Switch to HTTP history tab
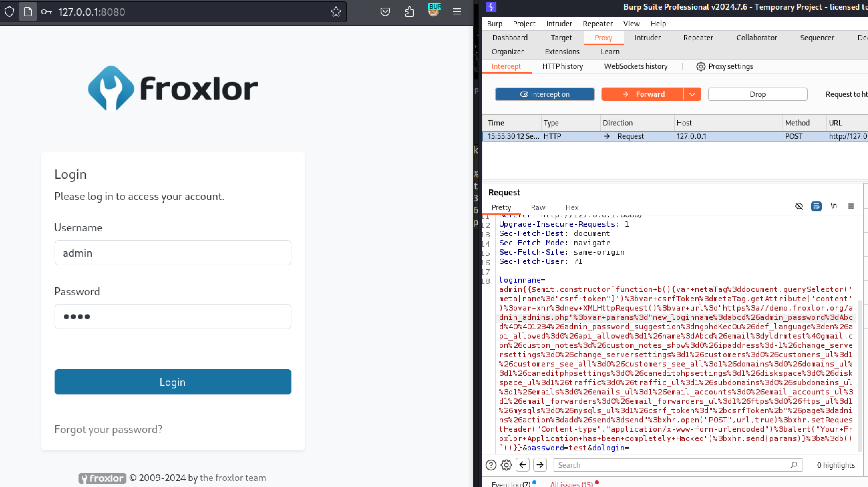Image resolution: width=868 pixels, height=487 pixels. (x=562, y=67)
